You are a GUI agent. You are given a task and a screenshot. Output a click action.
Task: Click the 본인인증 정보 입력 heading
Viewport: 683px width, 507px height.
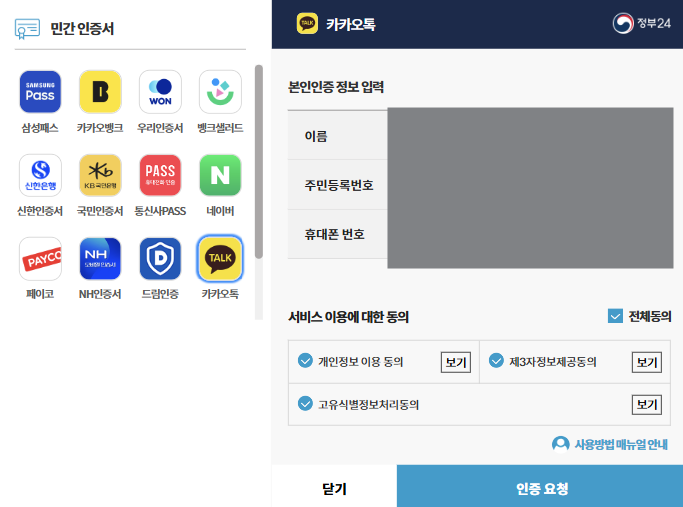(336, 87)
